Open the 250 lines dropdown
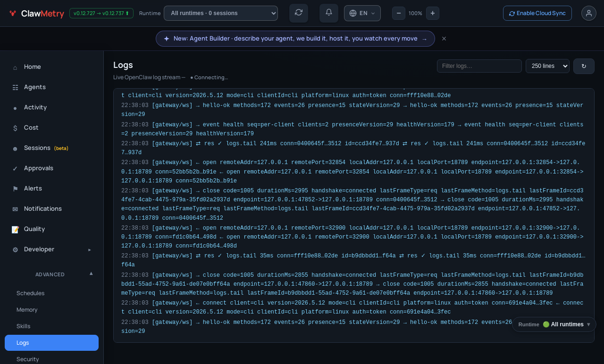604x364 pixels. (x=547, y=66)
